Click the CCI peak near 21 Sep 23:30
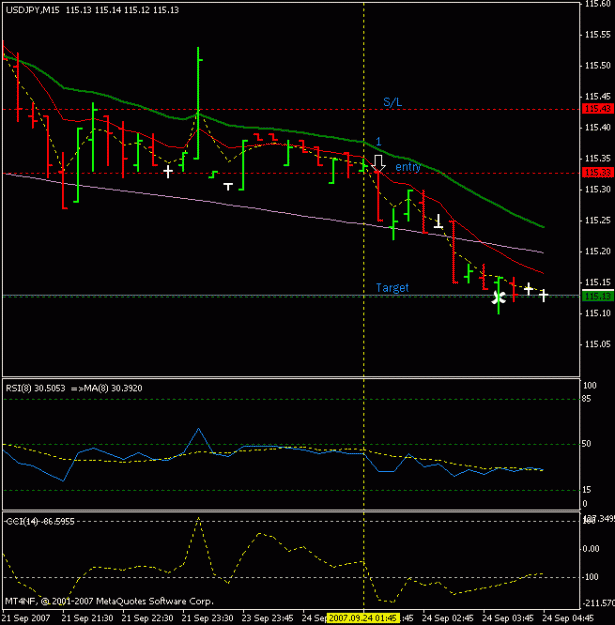Viewport: 615px width, 625px height. (198, 519)
